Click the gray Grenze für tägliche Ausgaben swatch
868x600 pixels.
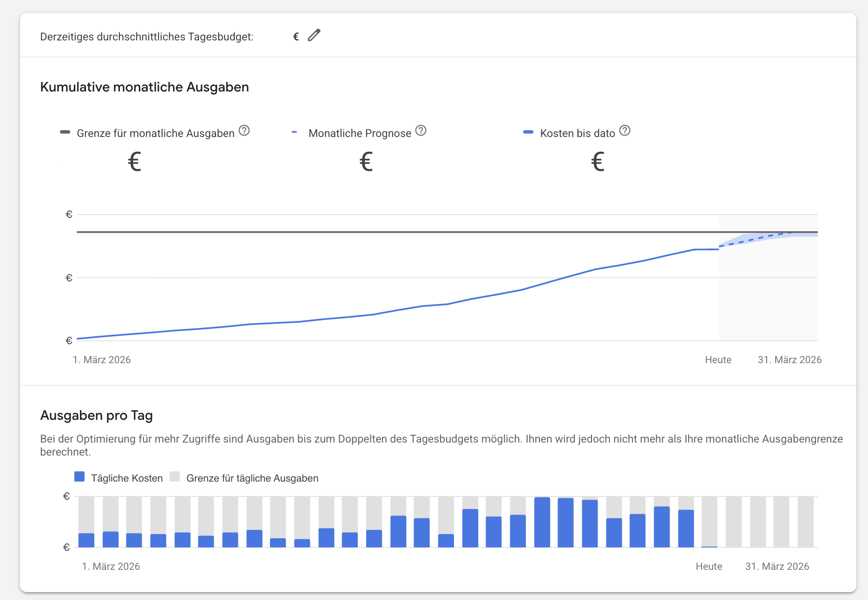pyautogui.click(x=175, y=477)
